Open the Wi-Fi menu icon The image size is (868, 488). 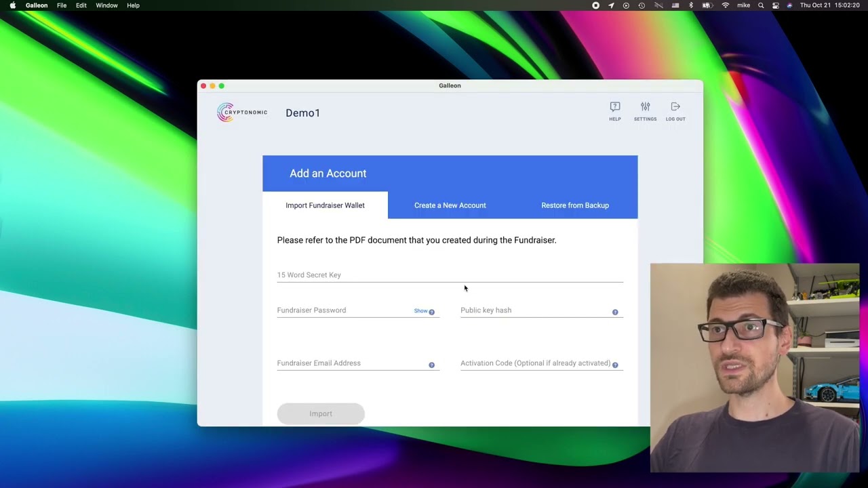tap(725, 5)
